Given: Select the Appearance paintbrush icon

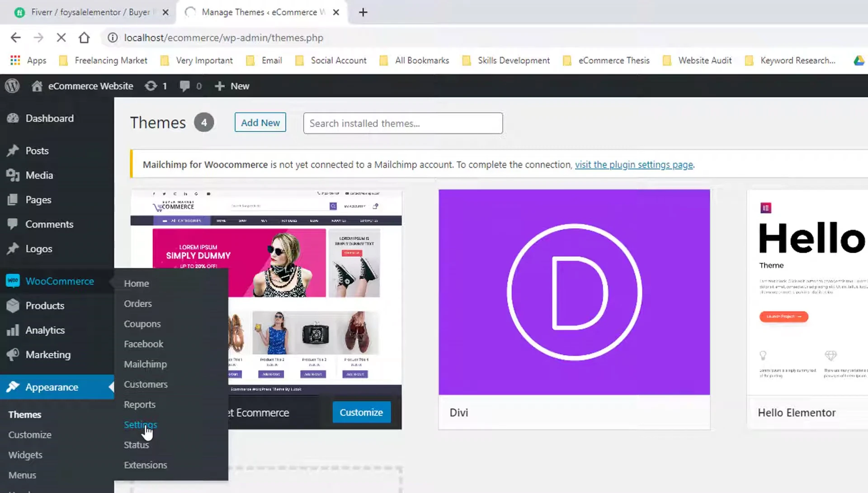Looking at the screenshot, I should tap(13, 387).
